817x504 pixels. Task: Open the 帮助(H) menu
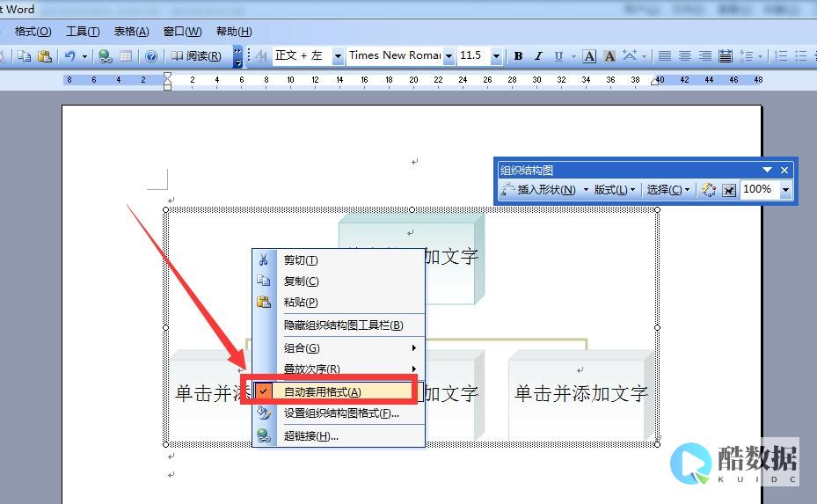tap(234, 32)
